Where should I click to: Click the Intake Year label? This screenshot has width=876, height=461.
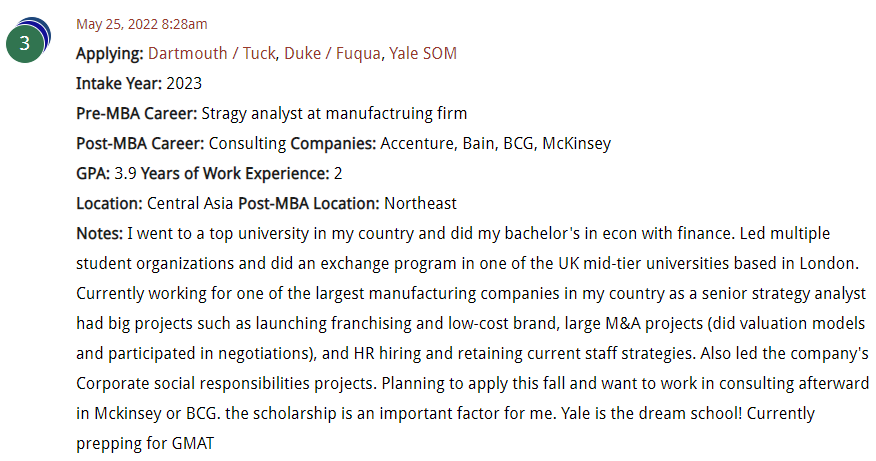click(x=119, y=83)
